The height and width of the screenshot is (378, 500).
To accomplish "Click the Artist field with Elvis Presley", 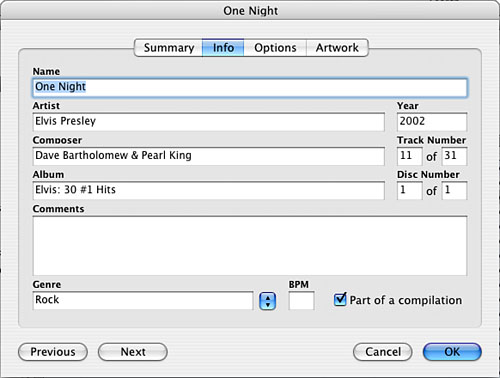I will [209, 122].
